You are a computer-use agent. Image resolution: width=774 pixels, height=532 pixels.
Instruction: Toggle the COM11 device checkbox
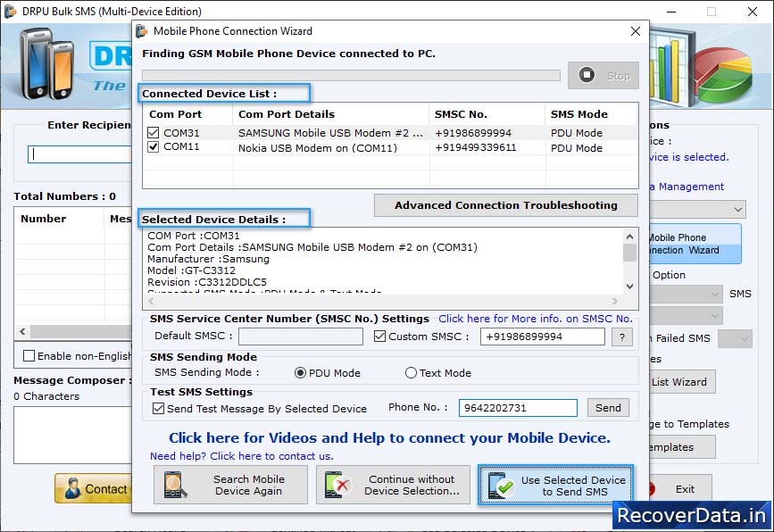point(153,146)
